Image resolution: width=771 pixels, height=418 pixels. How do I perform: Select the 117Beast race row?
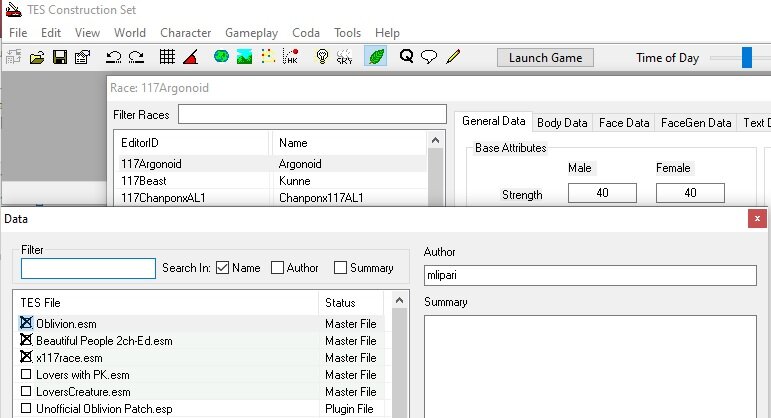(272, 180)
